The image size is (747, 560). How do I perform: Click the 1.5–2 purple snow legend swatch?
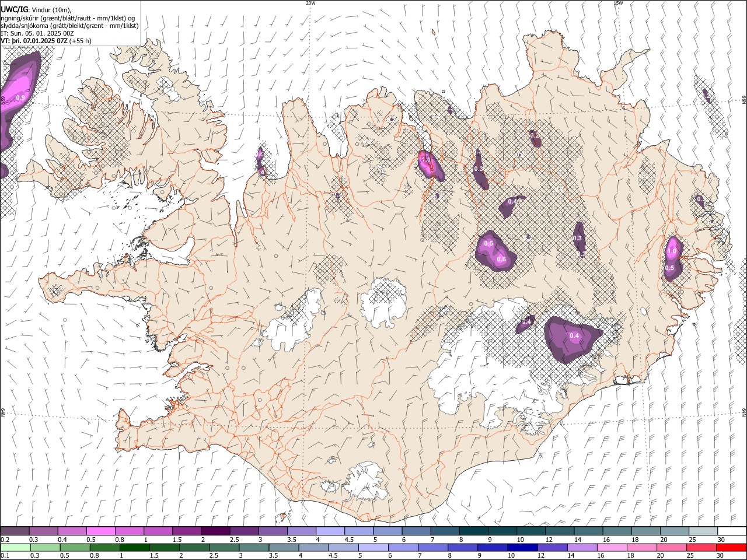(x=186, y=531)
